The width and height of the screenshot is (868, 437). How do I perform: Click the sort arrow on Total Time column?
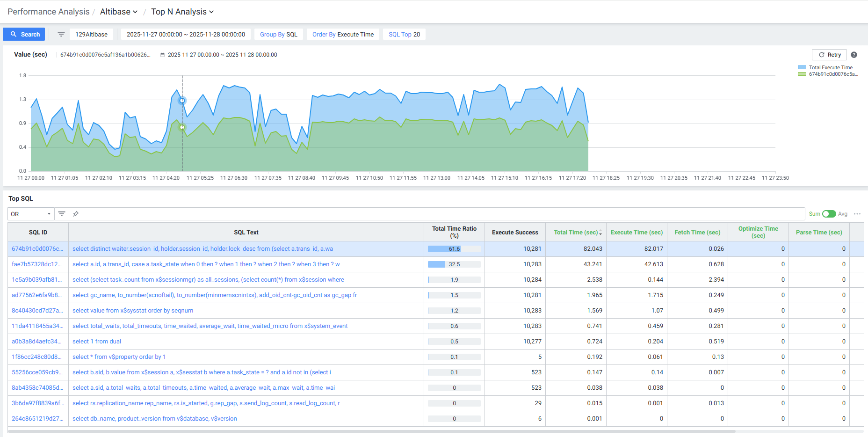coord(600,233)
